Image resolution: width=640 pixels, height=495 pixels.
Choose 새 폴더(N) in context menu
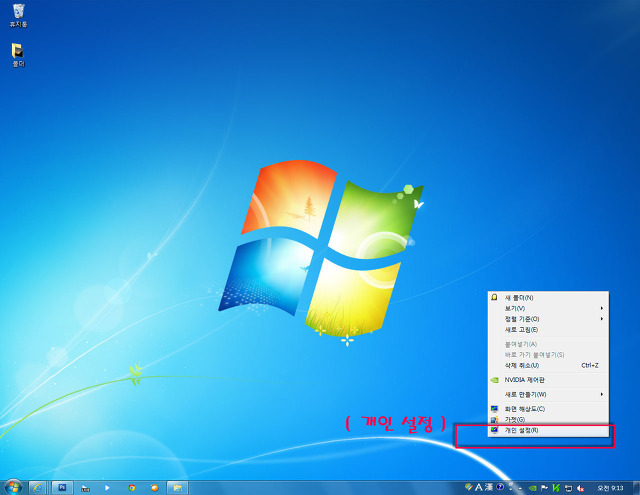click(x=548, y=297)
